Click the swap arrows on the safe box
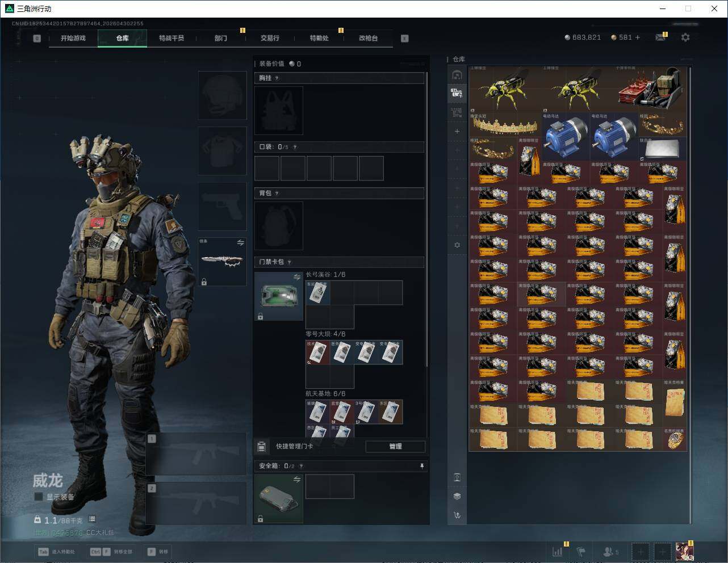This screenshot has width=728, height=563. [297, 480]
